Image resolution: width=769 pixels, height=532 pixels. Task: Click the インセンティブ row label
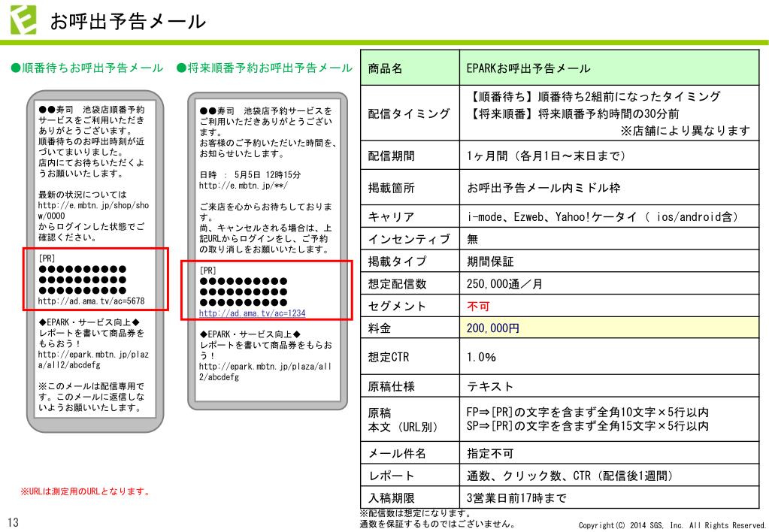click(x=409, y=239)
